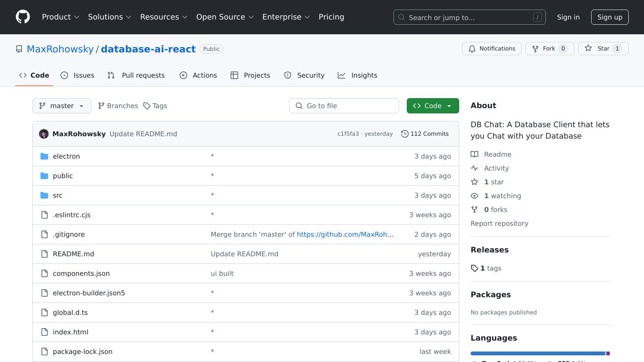Switch to the Issues tab

tap(78, 75)
